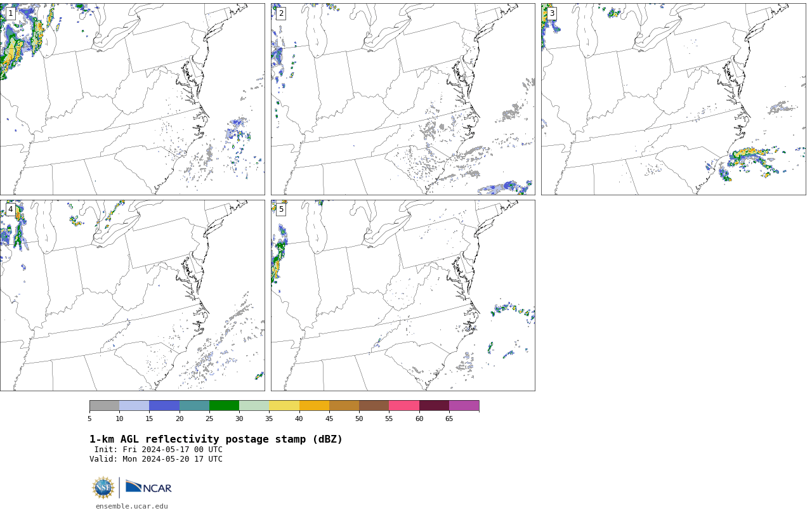812x513 pixels.
Task: Click the Valid: Mon 2024-05-20 17 UTC text
Action: (x=156, y=459)
